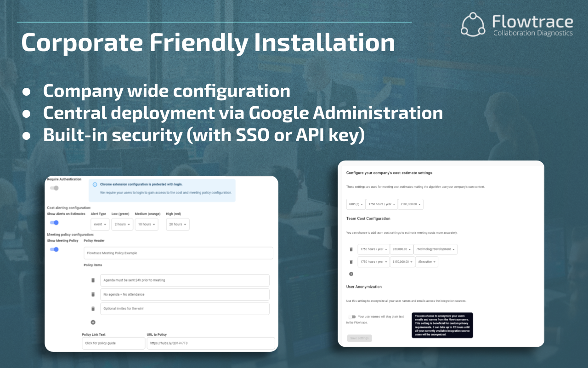
Task: Click 'Chrome extension configuration is protected with login.' text
Action: [x=141, y=184]
